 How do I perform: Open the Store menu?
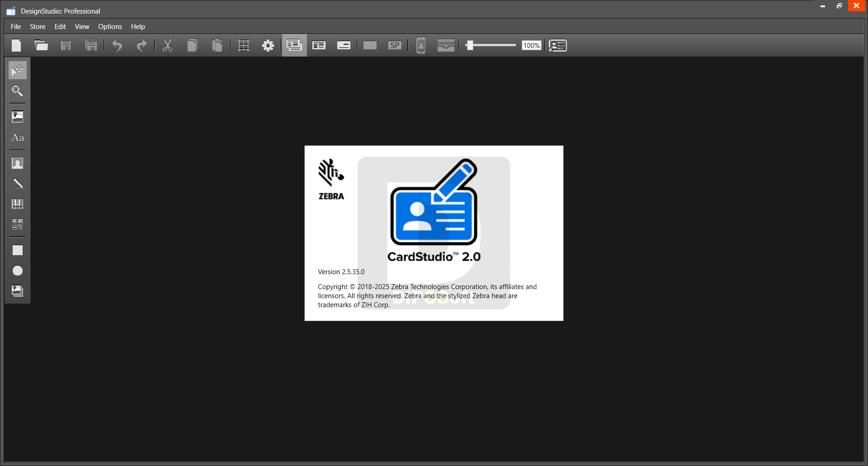(38, 27)
